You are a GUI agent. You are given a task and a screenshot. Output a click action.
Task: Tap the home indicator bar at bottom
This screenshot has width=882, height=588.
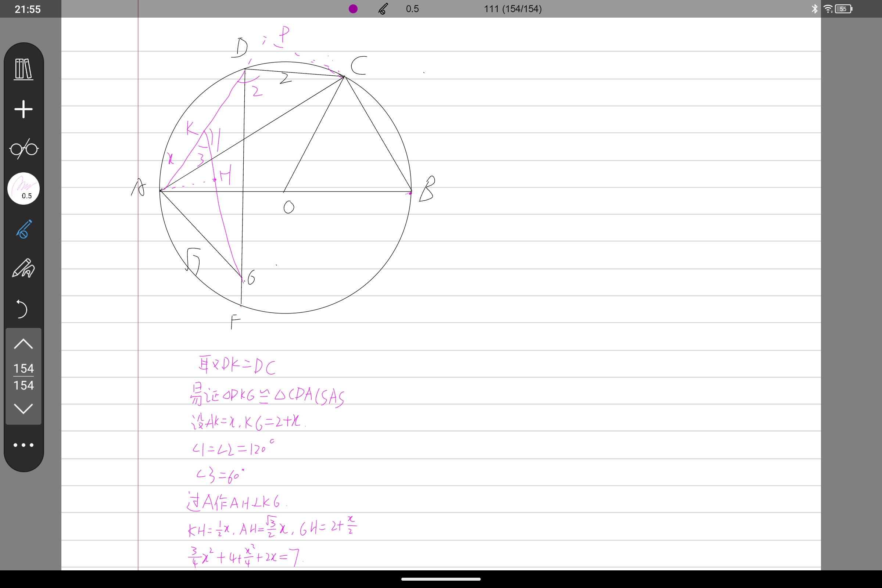pyautogui.click(x=441, y=579)
